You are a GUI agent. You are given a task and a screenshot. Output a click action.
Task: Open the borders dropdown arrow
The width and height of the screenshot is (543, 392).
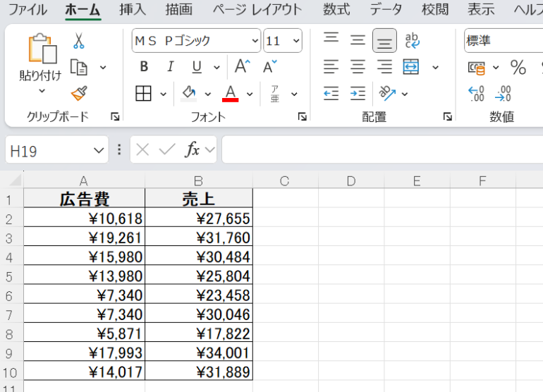point(163,94)
